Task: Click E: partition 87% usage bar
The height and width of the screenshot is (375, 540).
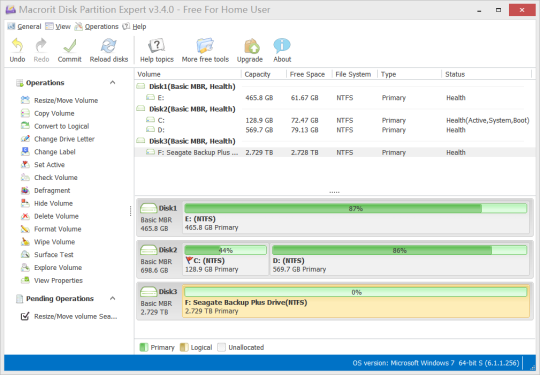Action: point(355,208)
